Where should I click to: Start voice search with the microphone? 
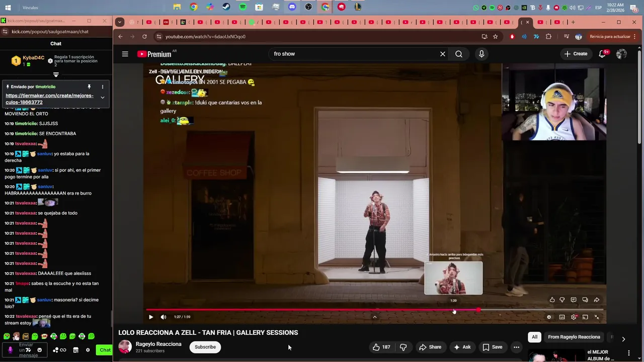point(481,54)
